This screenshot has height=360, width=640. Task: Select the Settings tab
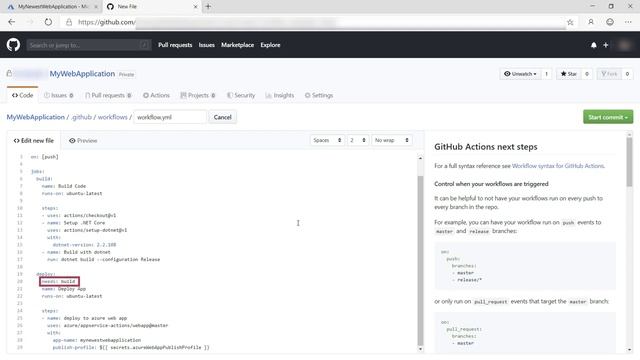pyautogui.click(x=319, y=95)
